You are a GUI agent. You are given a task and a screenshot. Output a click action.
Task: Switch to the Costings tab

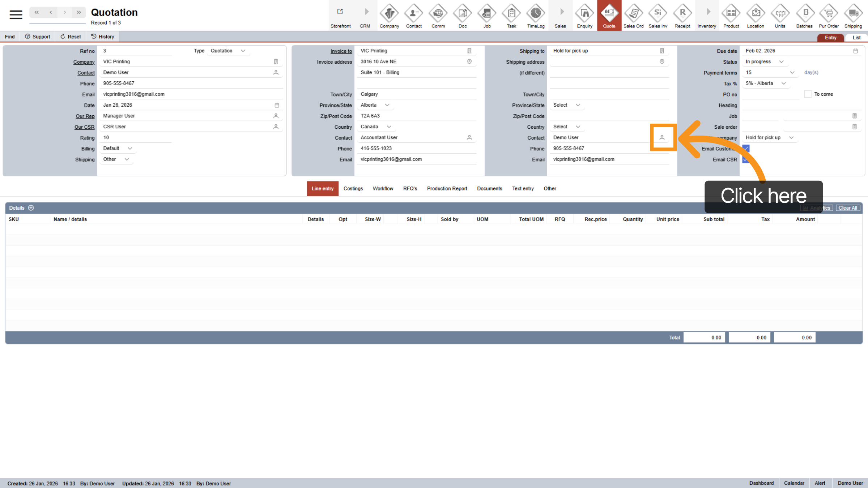[353, 189]
